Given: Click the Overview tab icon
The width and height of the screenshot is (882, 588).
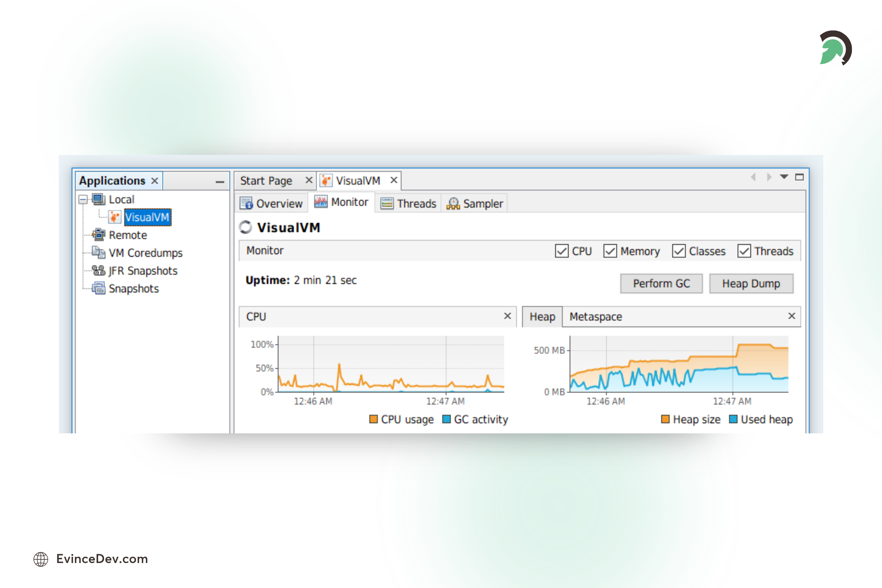Looking at the screenshot, I should (246, 203).
